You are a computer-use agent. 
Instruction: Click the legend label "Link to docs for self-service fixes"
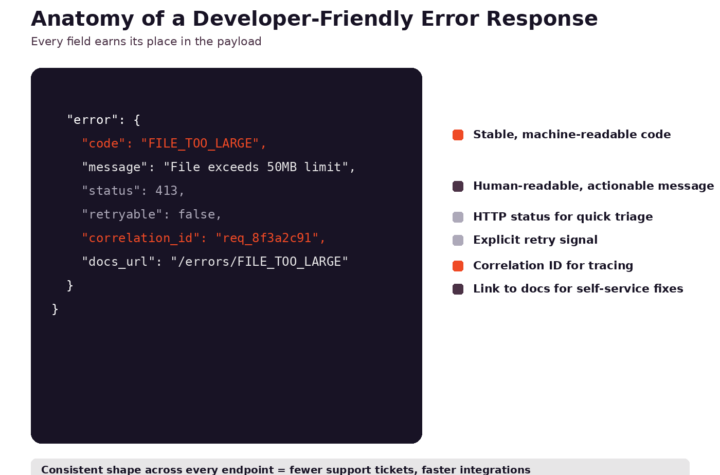coord(578,288)
